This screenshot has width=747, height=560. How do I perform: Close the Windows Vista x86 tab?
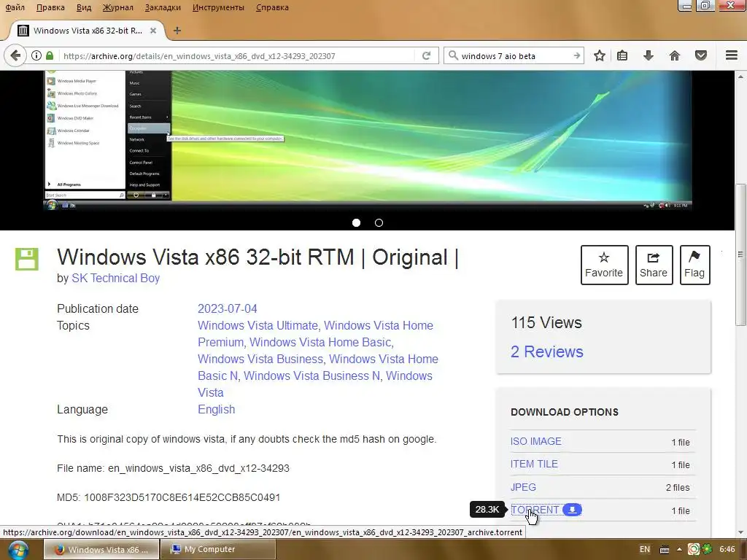click(153, 31)
